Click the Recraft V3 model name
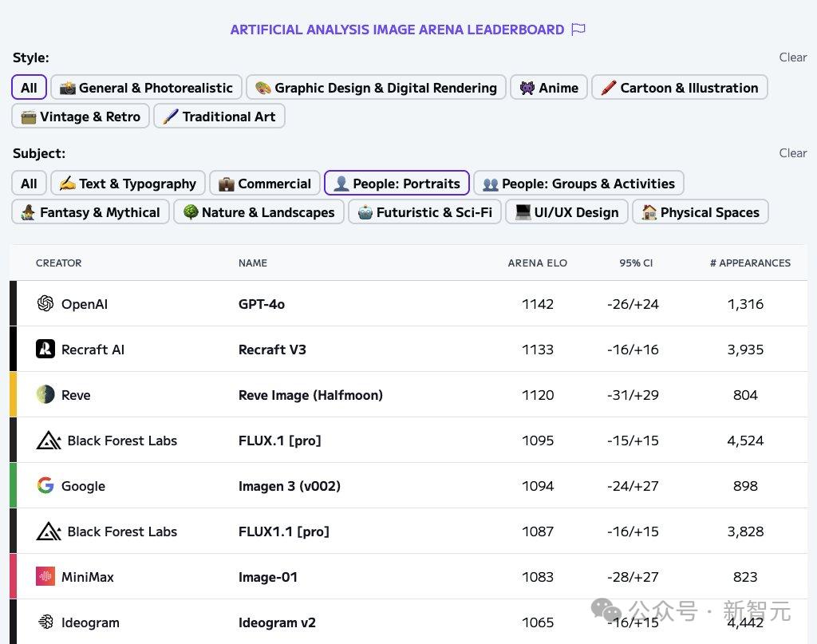This screenshot has height=644, width=817. pos(273,349)
